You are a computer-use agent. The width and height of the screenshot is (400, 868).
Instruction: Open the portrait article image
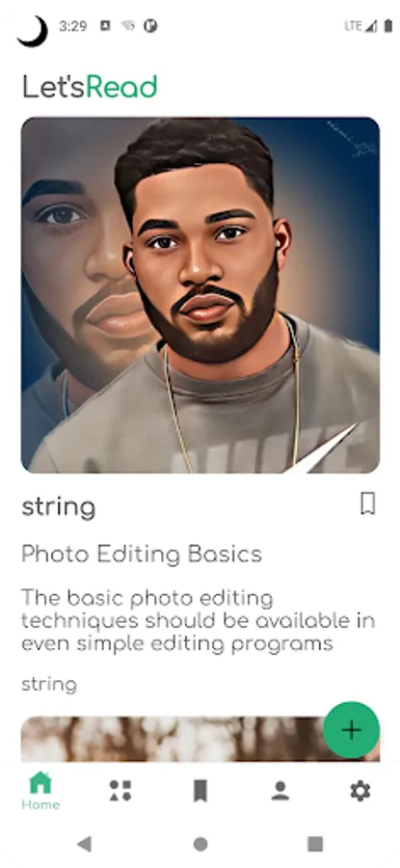[200, 295]
